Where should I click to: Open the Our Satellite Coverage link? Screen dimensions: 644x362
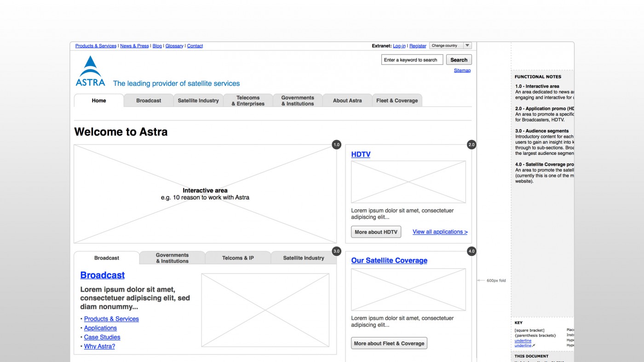[389, 260]
